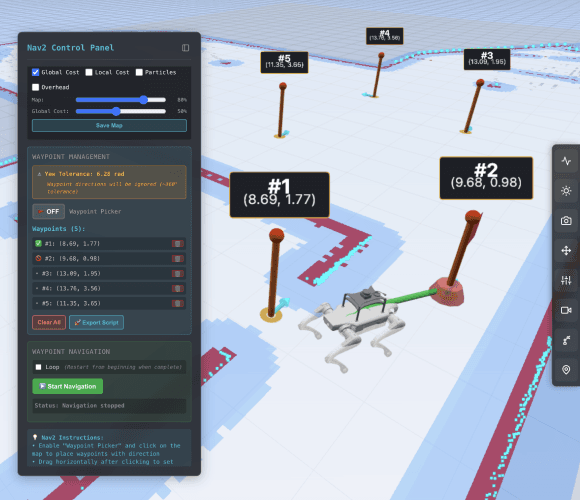Click the Nav2 Control Panel title
Viewport: 580px width, 500px height.
(70, 48)
